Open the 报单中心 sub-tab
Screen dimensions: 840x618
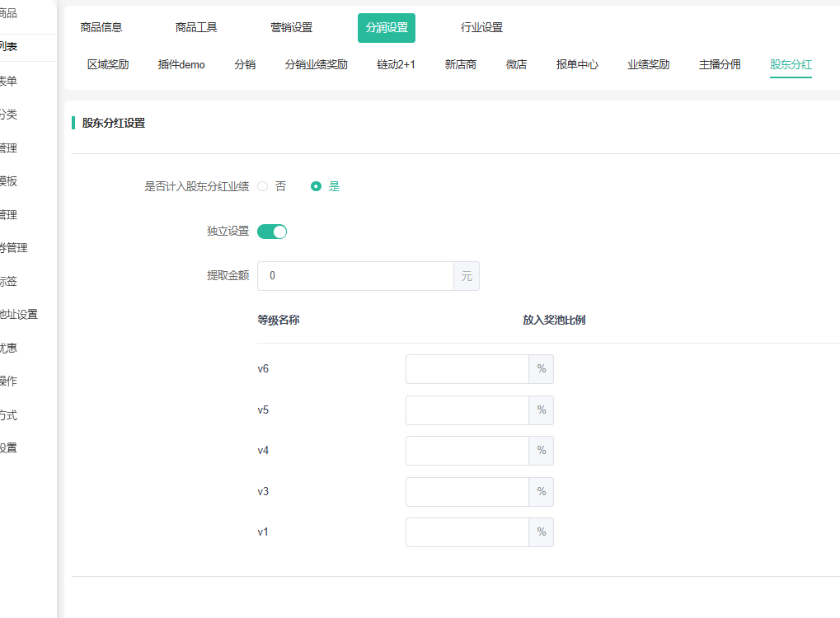577,64
